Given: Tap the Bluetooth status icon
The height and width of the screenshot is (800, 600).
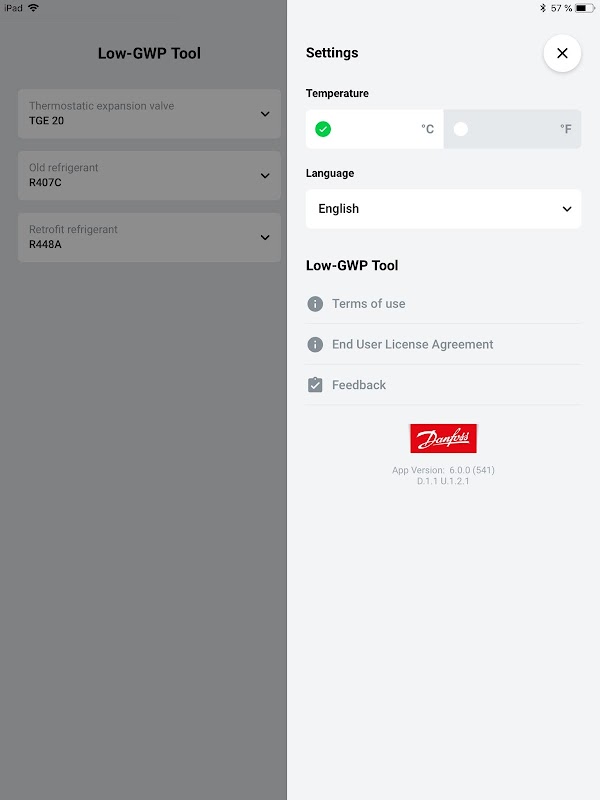Looking at the screenshot, I should 543,8.
